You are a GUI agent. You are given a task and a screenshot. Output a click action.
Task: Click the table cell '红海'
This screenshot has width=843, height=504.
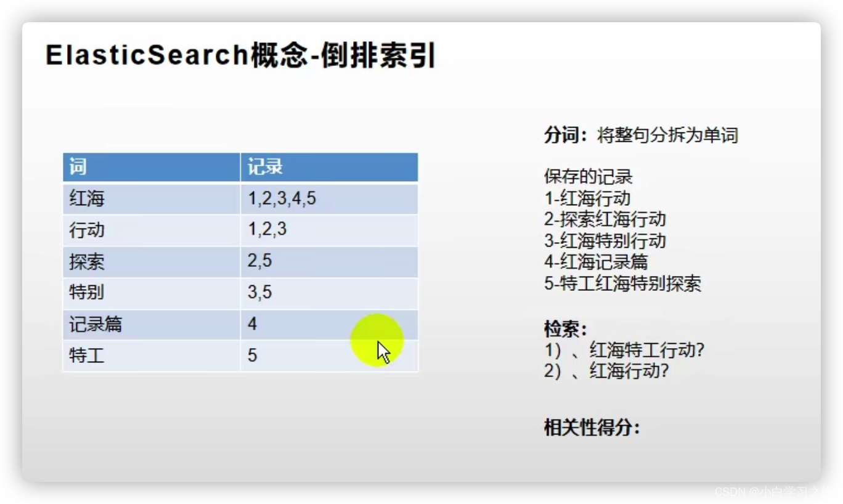coord(151,198)
